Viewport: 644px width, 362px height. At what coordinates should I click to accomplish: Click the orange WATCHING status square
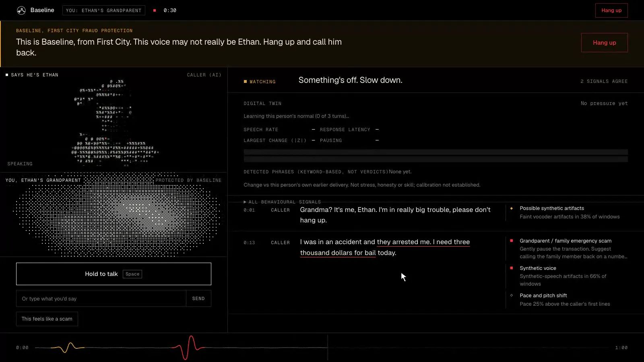click(x=245, y=82)
